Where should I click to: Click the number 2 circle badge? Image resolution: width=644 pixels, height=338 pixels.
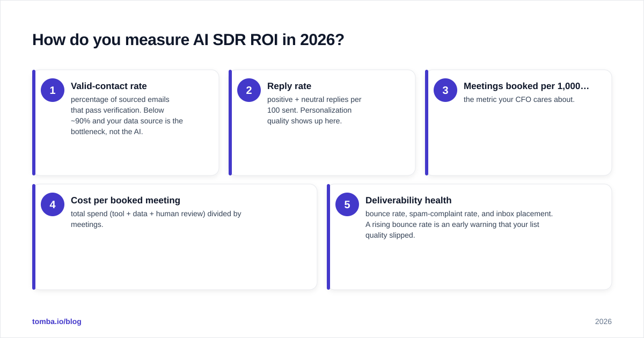click(249, 90)
